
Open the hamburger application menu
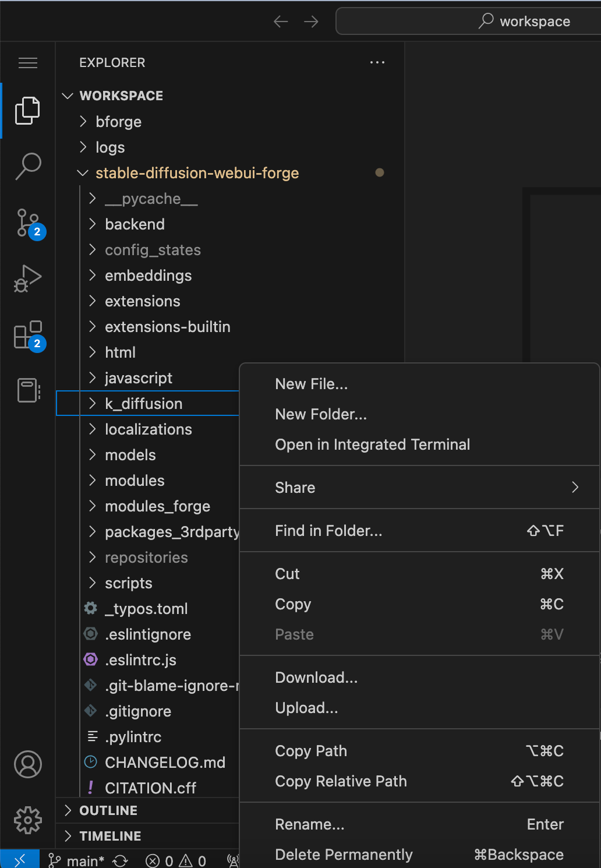coord(27,63)
